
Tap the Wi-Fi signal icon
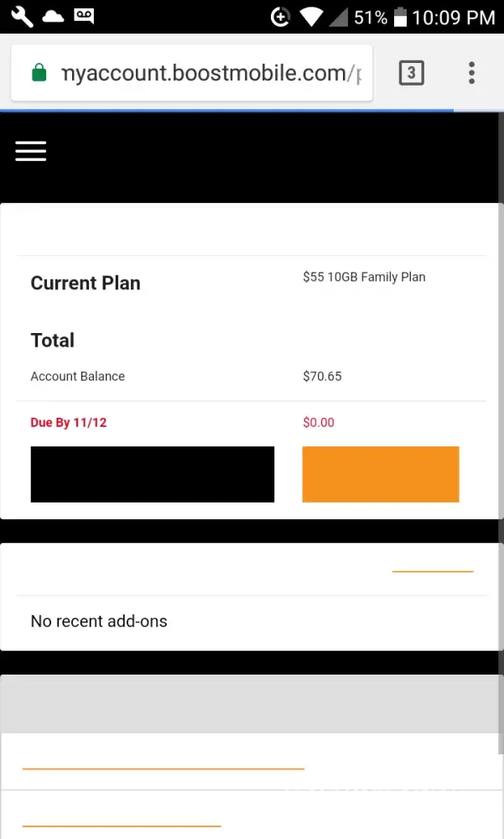[310, 17]
